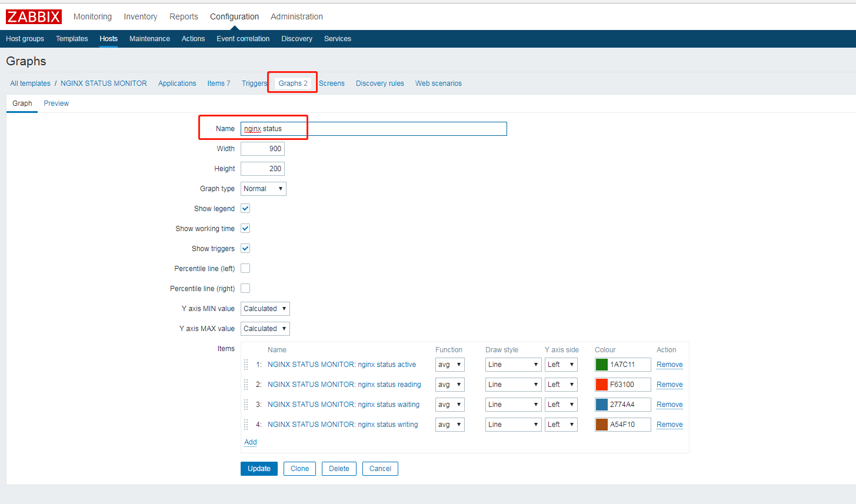Open the brown A54F10 colour swatch
This screenshot has height=504, width=856.
click(602, 425)
